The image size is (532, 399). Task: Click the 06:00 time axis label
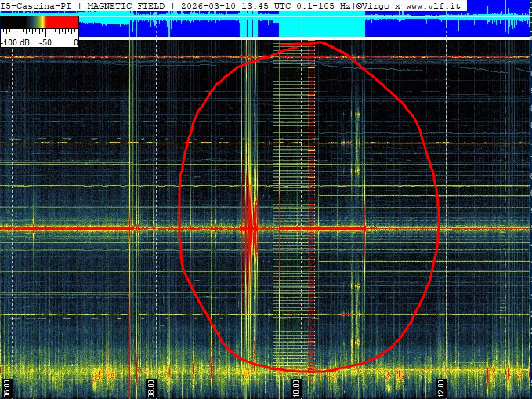coord(6,387)
